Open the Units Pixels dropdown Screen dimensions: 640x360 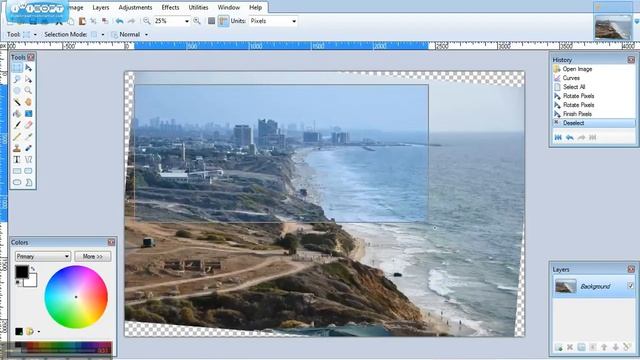(x=294, y=21)
